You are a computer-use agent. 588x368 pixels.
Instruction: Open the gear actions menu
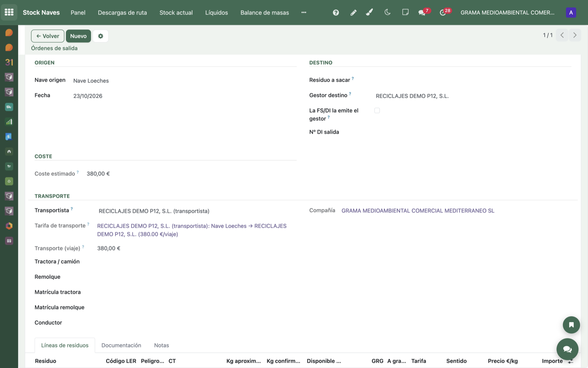pos(101,36)
